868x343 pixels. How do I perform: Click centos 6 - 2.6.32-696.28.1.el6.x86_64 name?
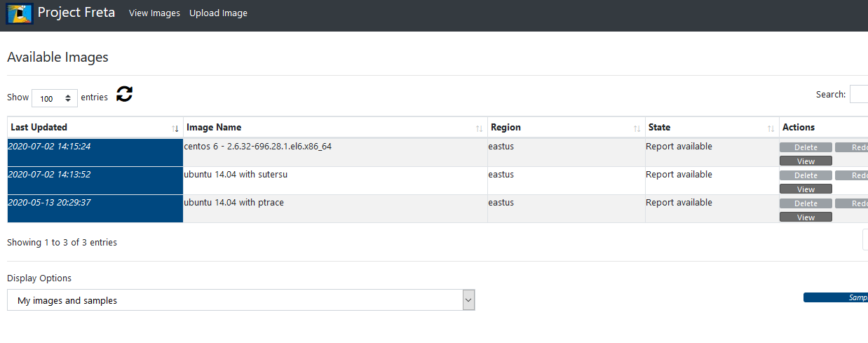(x=257, y=147)
